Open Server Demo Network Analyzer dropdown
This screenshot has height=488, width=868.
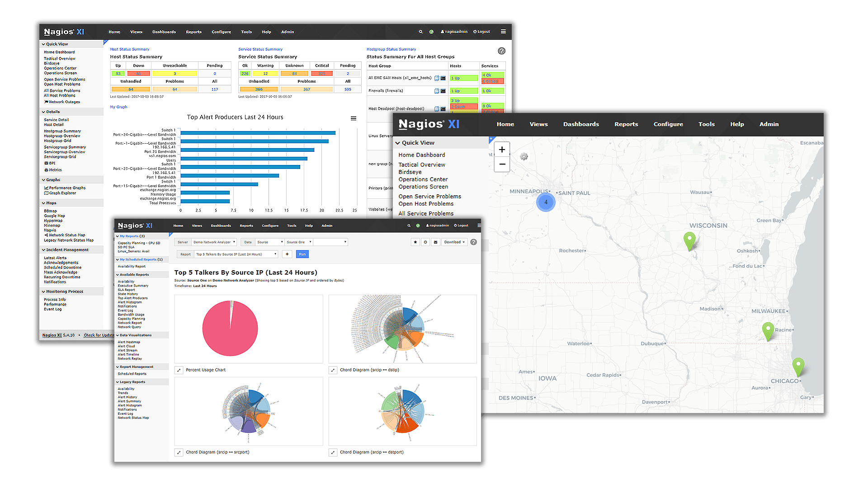tap(213, 242)
